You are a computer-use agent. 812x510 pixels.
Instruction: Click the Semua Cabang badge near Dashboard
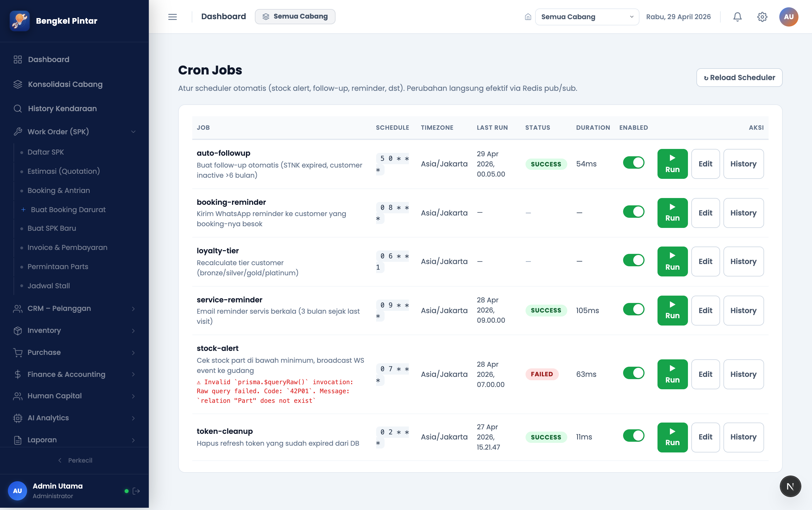pyautogui.click(x=295, y=17)
